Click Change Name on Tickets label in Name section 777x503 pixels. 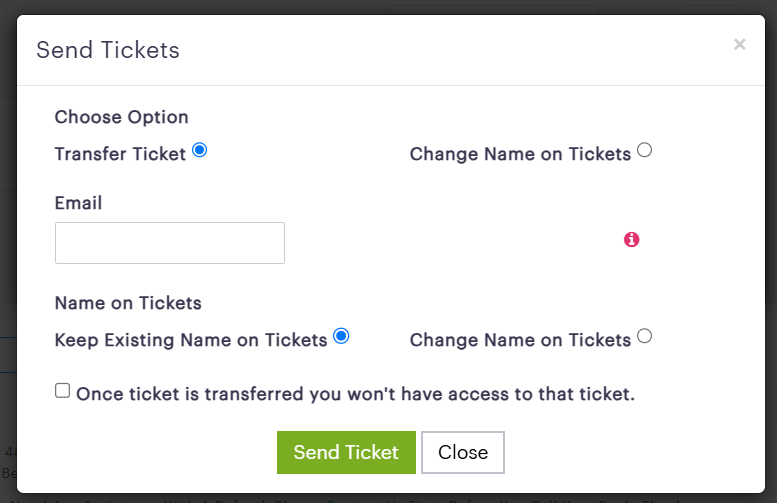(x=520, y=340)
